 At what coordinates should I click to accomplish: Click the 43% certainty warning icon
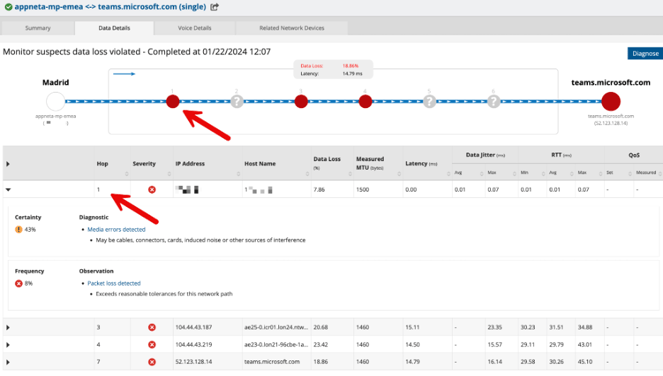click(x=19, y=229)
